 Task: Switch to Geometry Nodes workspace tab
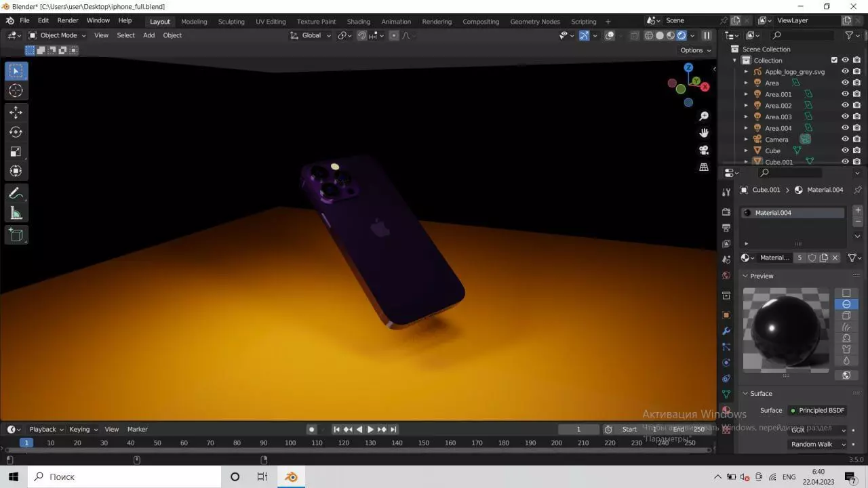pyautogui.click(x=535, y=22)
